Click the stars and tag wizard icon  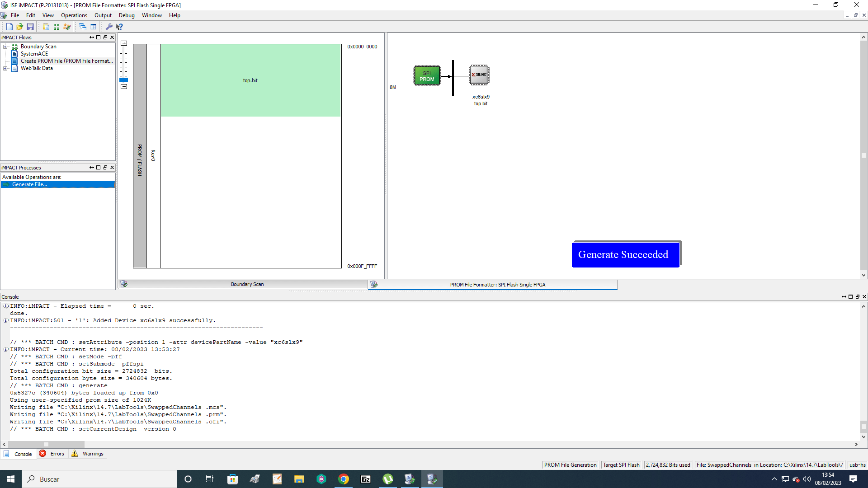67,27
